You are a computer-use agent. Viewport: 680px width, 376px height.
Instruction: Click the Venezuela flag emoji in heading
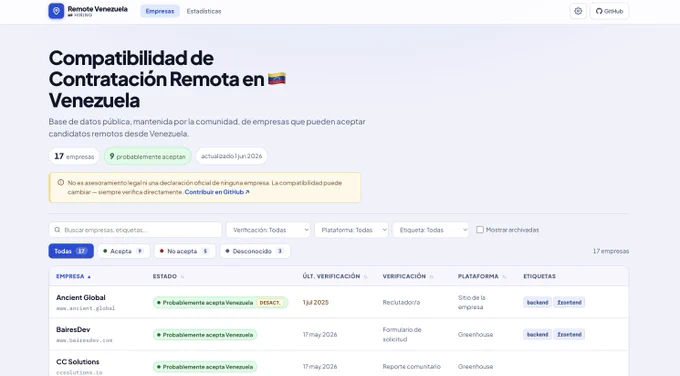point(277,79)
